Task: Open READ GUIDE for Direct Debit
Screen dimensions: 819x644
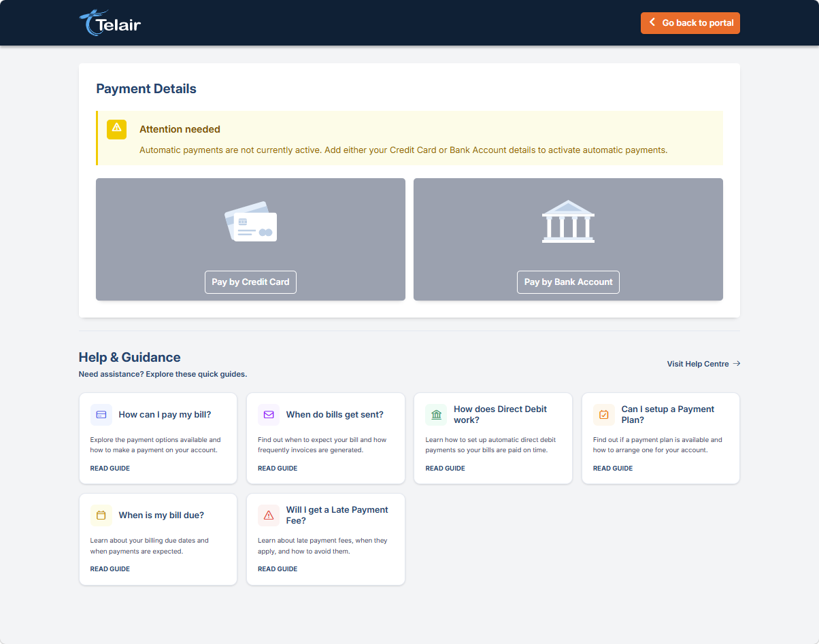Action: 446,469
